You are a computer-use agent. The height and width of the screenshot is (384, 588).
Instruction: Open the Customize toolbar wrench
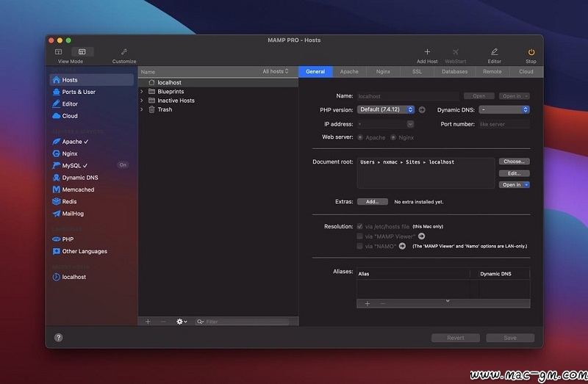124,51
